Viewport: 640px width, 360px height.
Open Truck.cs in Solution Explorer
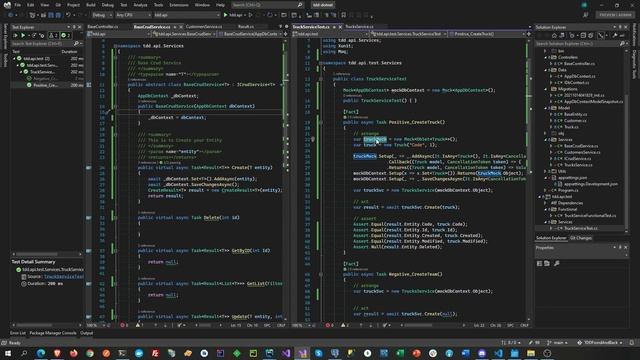[571, 127]
